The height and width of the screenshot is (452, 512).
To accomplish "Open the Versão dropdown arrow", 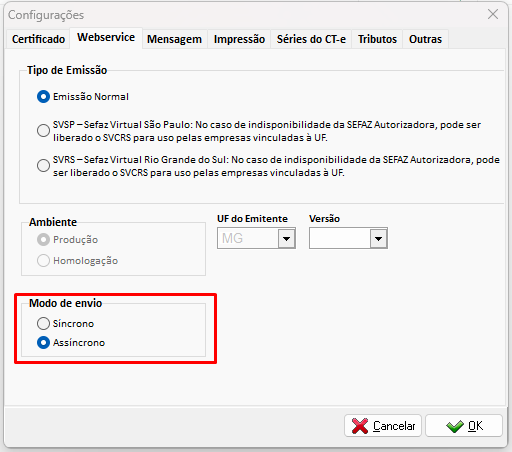I will coord(378,238).
